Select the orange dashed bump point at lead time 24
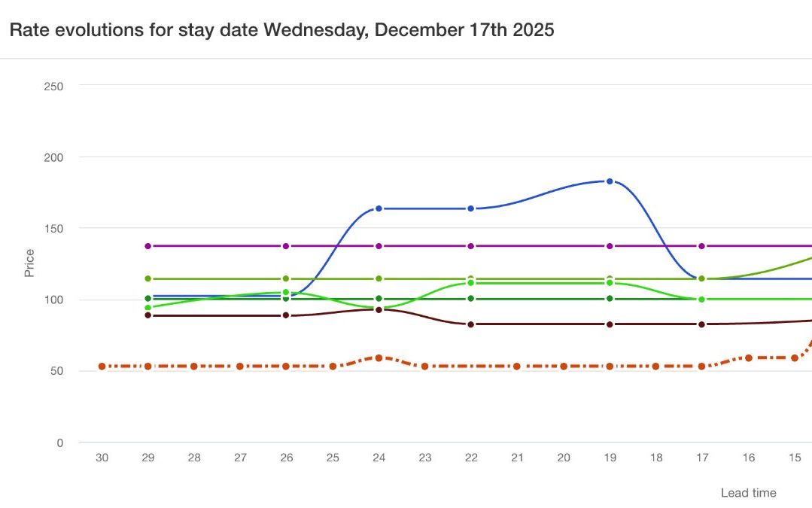Viewport: 812px width, 508px height. click(x=379, y=358)
